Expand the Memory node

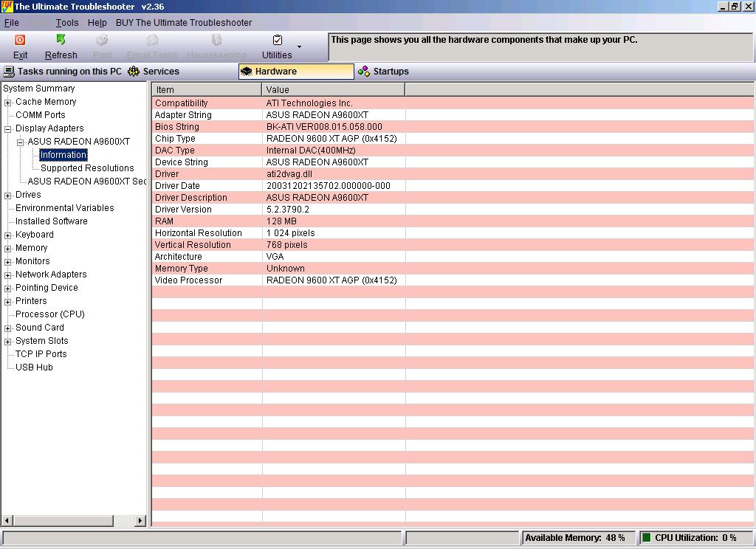(7, 249)
